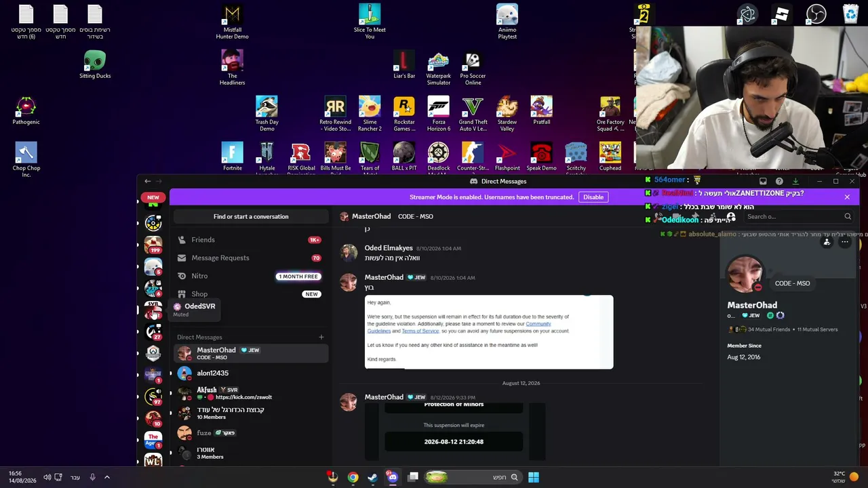Screen dimensions: 868x488
Task: Select the Mistfall Hunter Demo desktop icon
Action: click(x=232, y=22)
